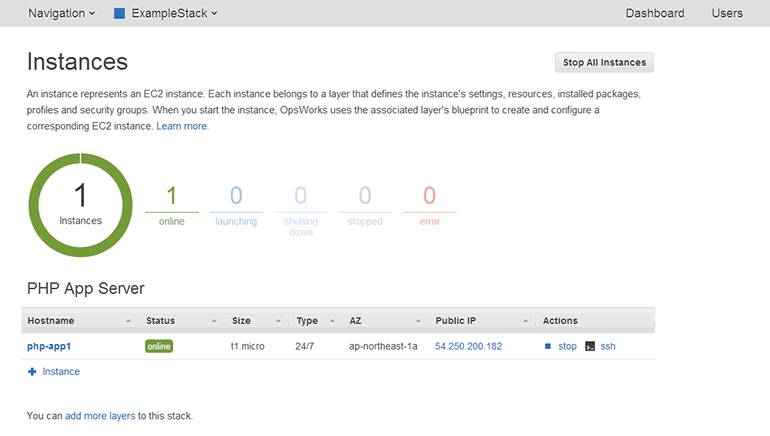The image size is (770, 436).
Task: Click the plus icon to add instance
Action: click(x=32, y=372)
